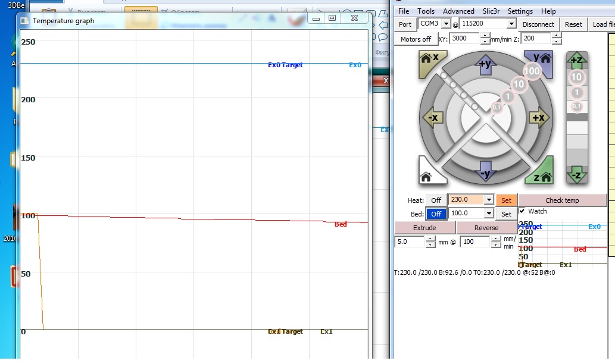
Task: Open the 115200 baud rate dropdown
Action: tap(511, 24)
